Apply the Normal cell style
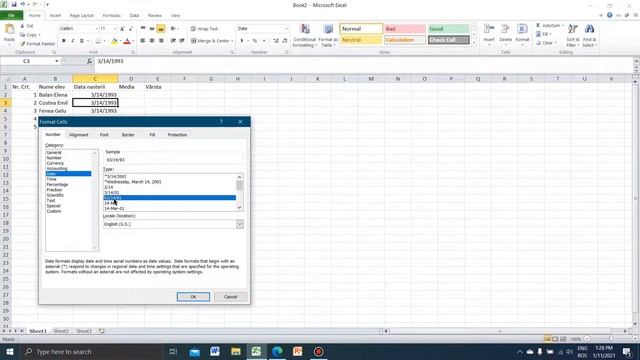 pyautogui.click(x=361, y=29)
